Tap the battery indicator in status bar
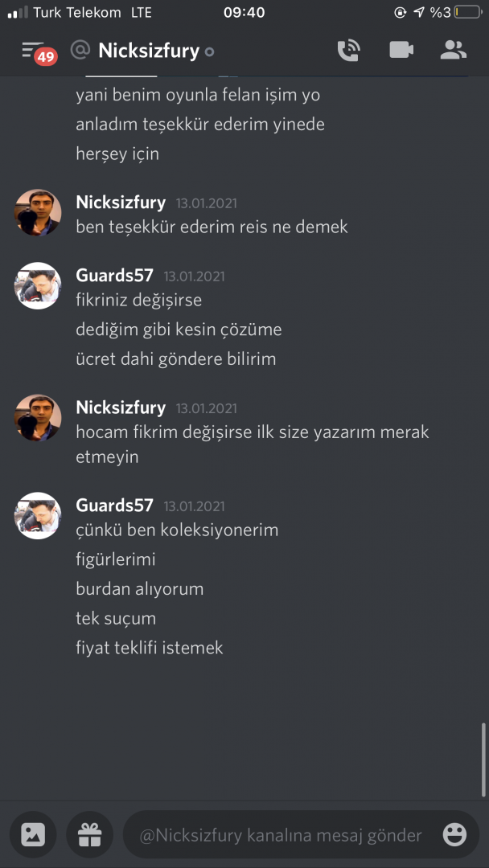Screen dimensions: 489x868 pyautogui.click(x=468, y=12)
